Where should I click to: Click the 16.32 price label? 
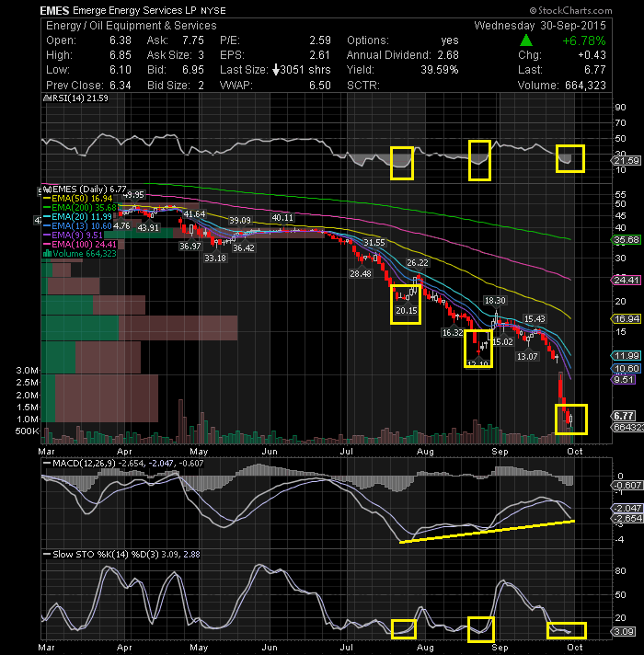[453, 332]
